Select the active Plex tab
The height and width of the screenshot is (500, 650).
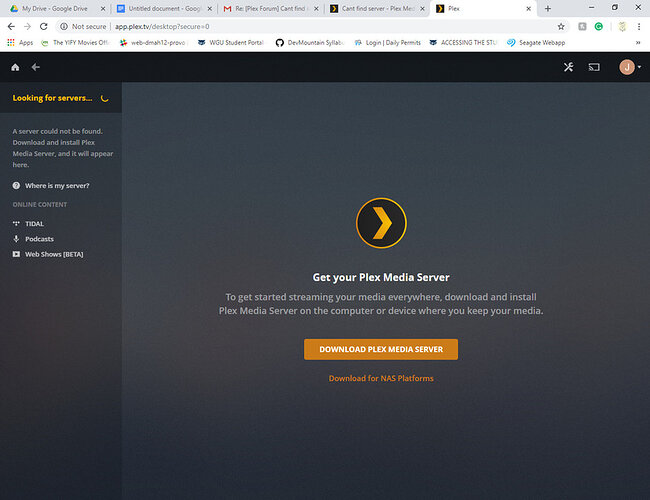481,9
